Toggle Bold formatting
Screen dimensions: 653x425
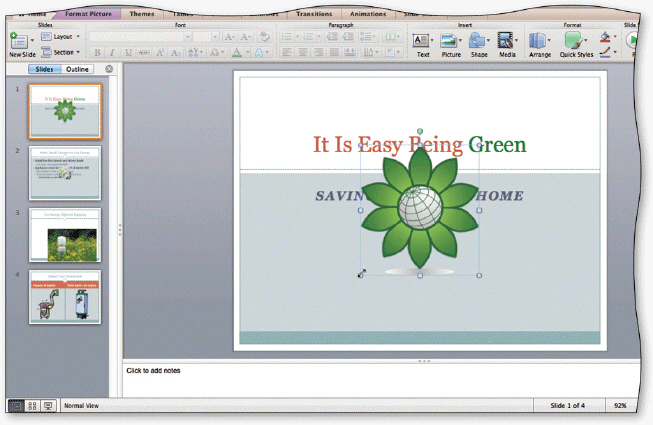click(97, 52)
